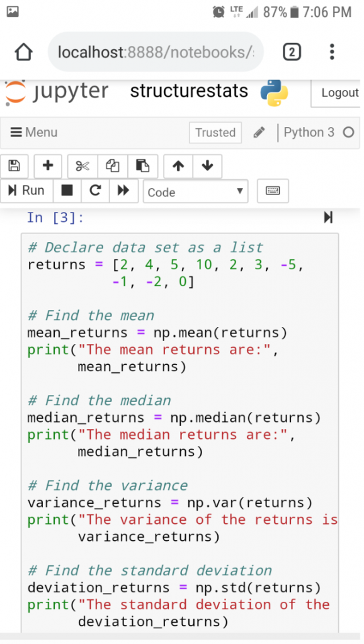
Task: Restart and run all fast-forward icon
Action: click(123, 191)
